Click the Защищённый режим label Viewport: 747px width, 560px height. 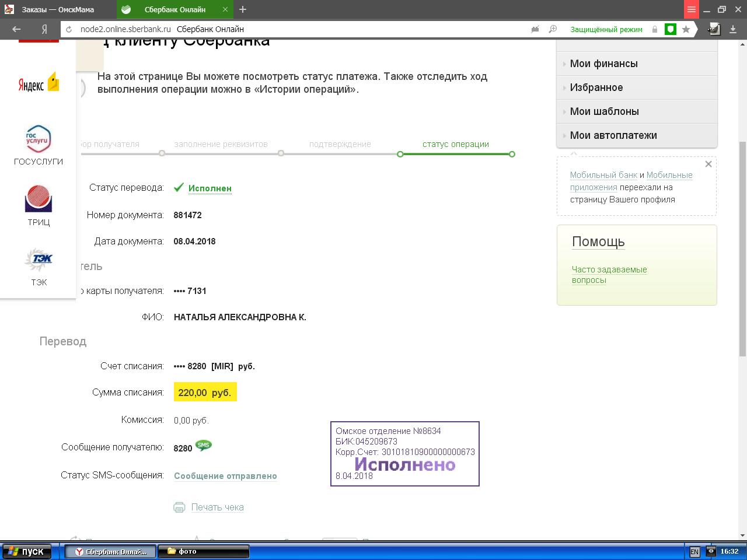606,29
